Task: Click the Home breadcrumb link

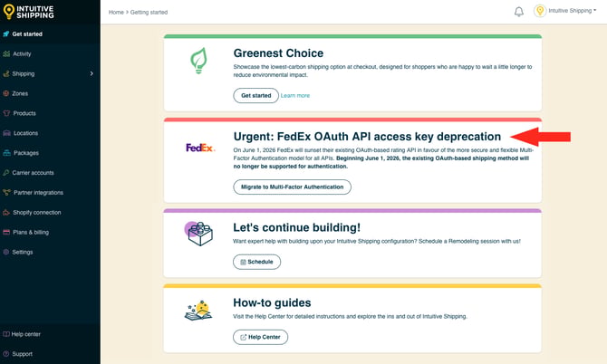Action: 116,13
